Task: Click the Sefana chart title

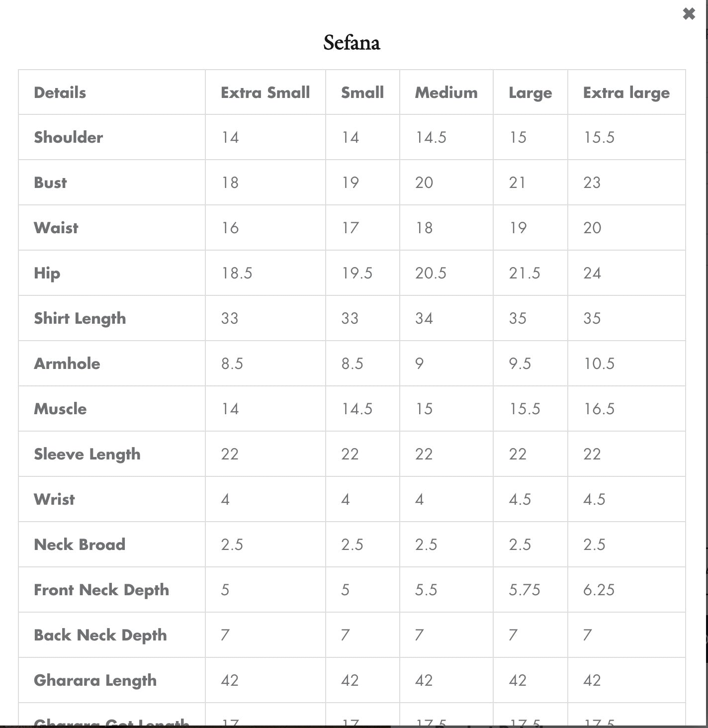Action: pyautogui.click(x=352, y=43)
